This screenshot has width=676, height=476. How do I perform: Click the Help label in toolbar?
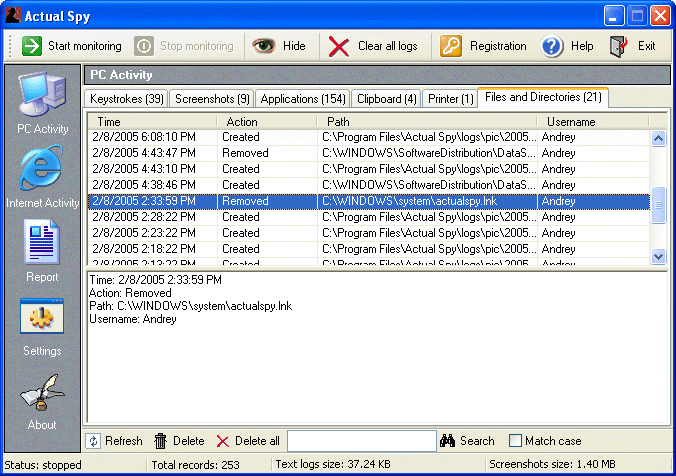(x=582, y=46)
